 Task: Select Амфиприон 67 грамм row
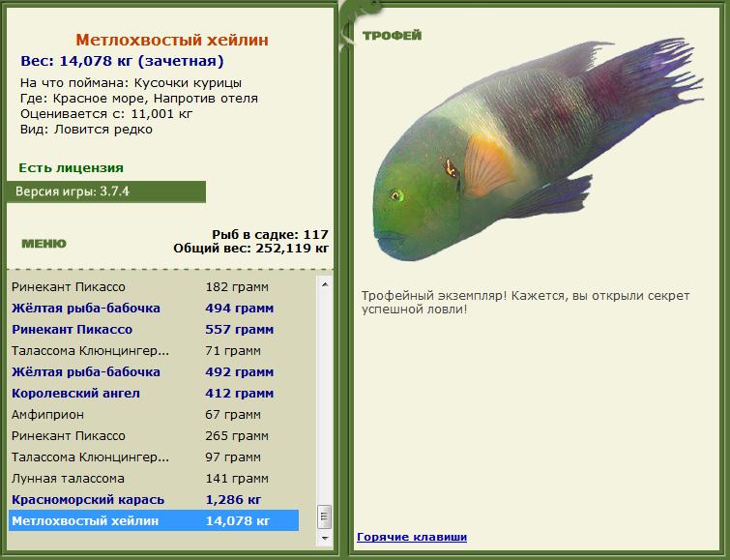pos(154,414)
